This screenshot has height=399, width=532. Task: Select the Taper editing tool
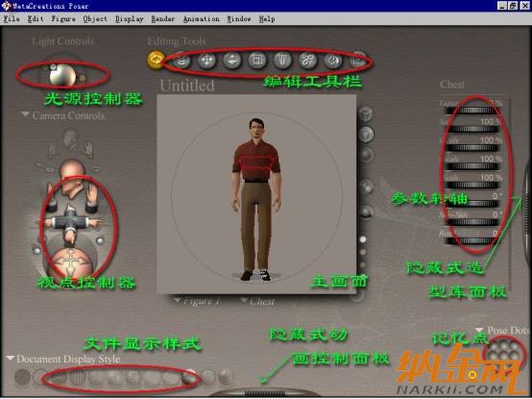click(x=282, y=61)
